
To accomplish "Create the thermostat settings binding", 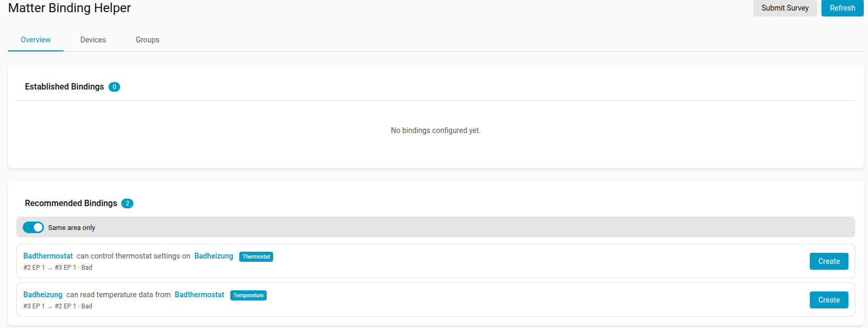I will click(x=828, y=261).
